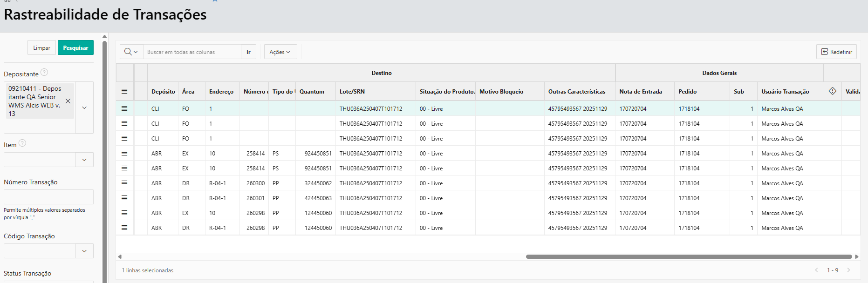Expand the Item dropdown
Viewport: 868px width, 283px height.
[84, 160]
